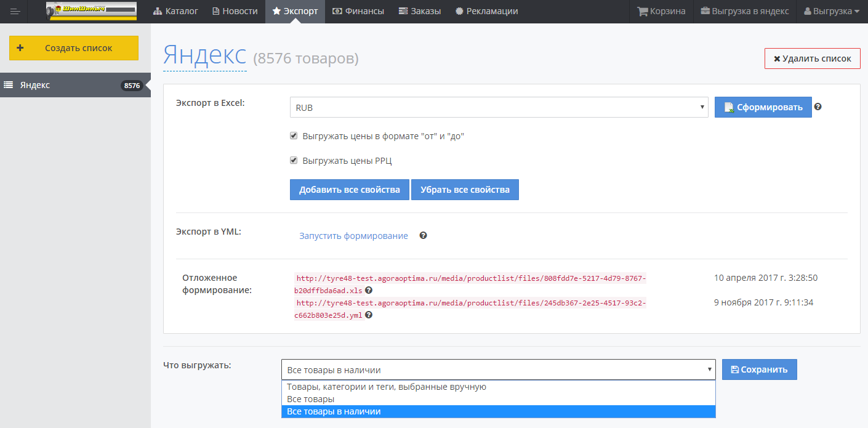The height and width of the screenshot is (428, 868).
Task: Go to the Каталог menu item
Action: coord(175,11)
